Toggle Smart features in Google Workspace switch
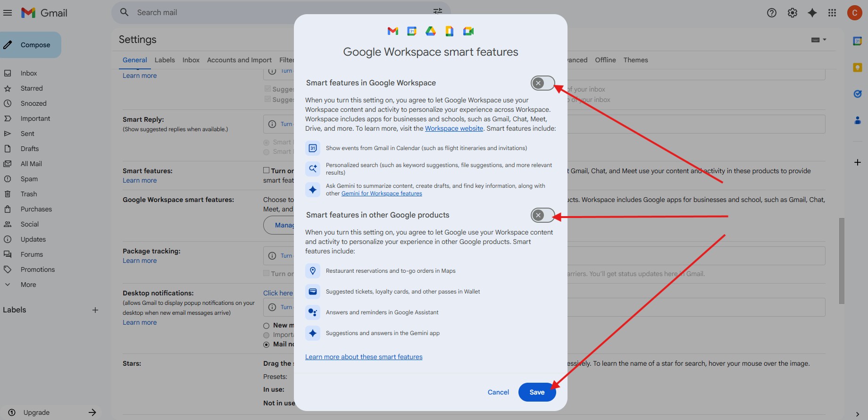Image resolution: width=868 pixels, height=420 pixels. (x=542, y=83)
